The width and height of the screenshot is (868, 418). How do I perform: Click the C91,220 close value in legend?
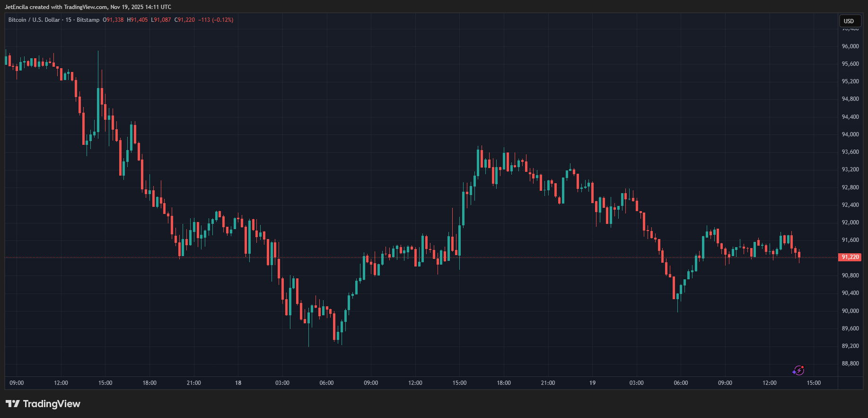tap(184, 20)
